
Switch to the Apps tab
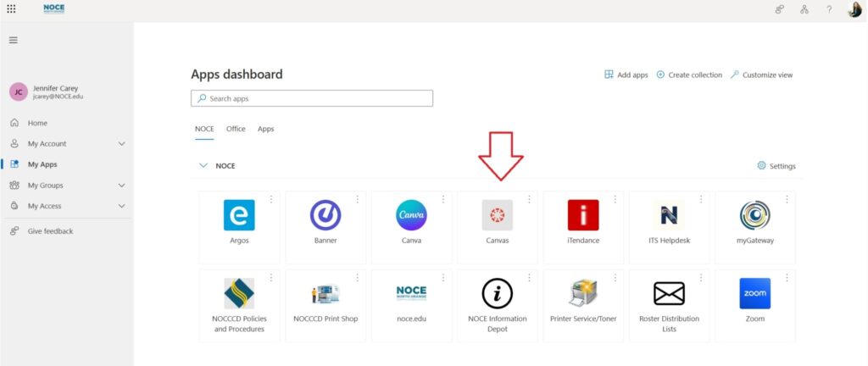tap(265, 129)
